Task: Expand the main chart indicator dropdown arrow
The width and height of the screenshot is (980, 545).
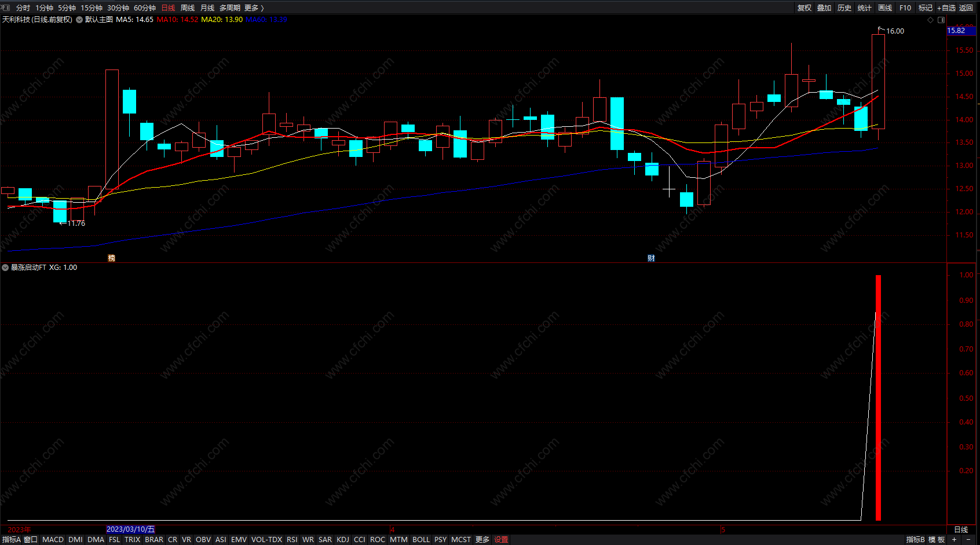Action: click(79, 20)
